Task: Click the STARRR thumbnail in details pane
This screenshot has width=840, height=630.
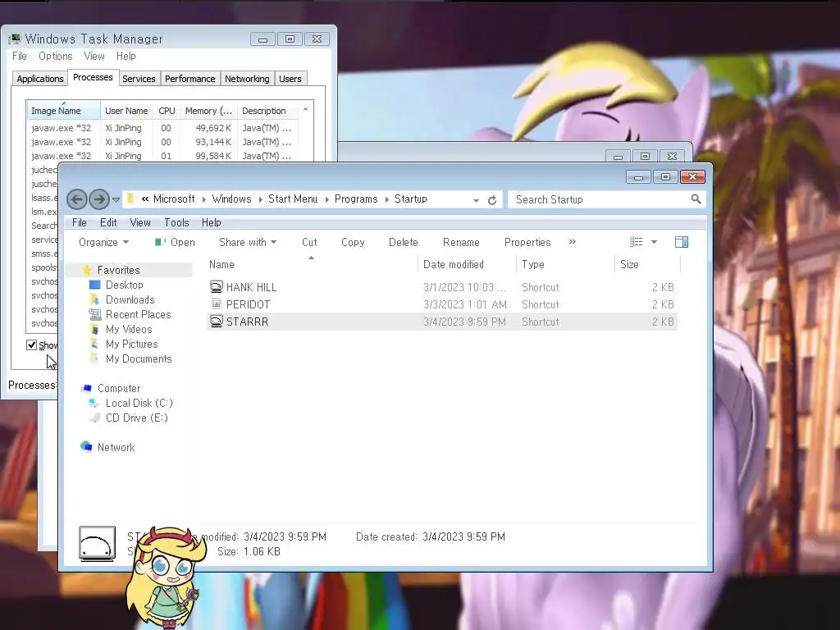Action: (x=97, y=544)
